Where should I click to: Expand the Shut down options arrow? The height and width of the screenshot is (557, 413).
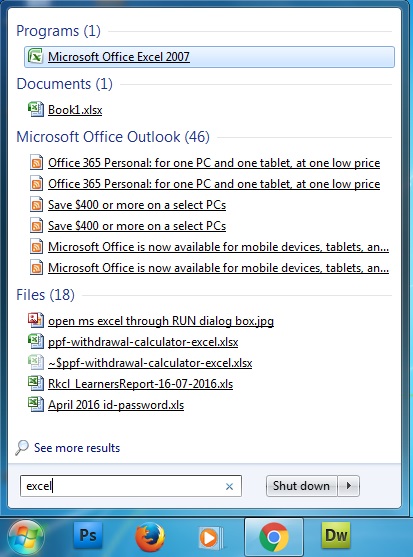(x=349, y=486)
